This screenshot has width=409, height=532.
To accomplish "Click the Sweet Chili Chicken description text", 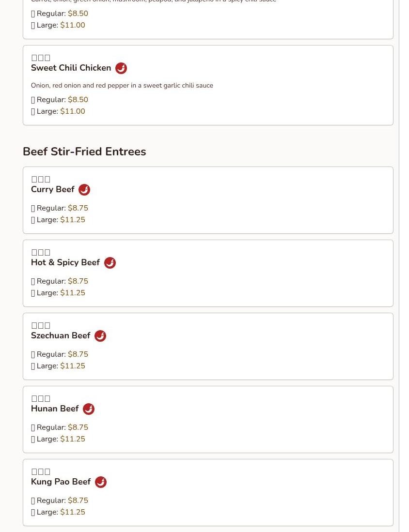I will point(122,86).
